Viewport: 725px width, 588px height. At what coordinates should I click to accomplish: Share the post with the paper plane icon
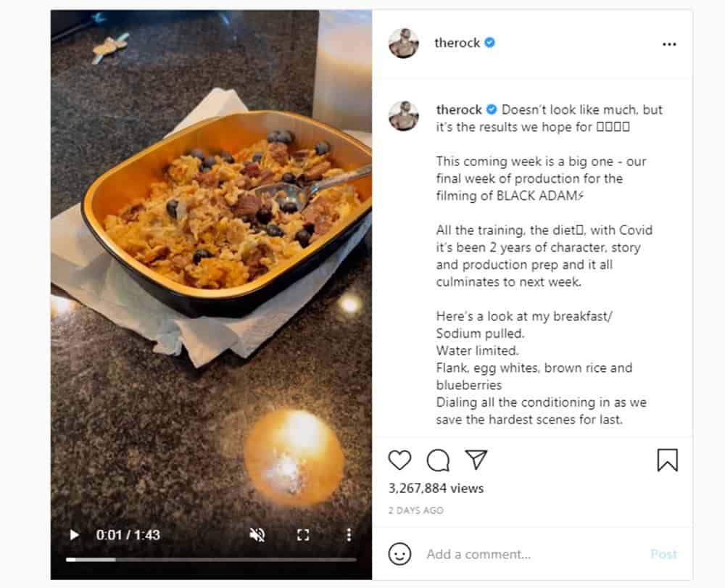click(x=476, y=460)
